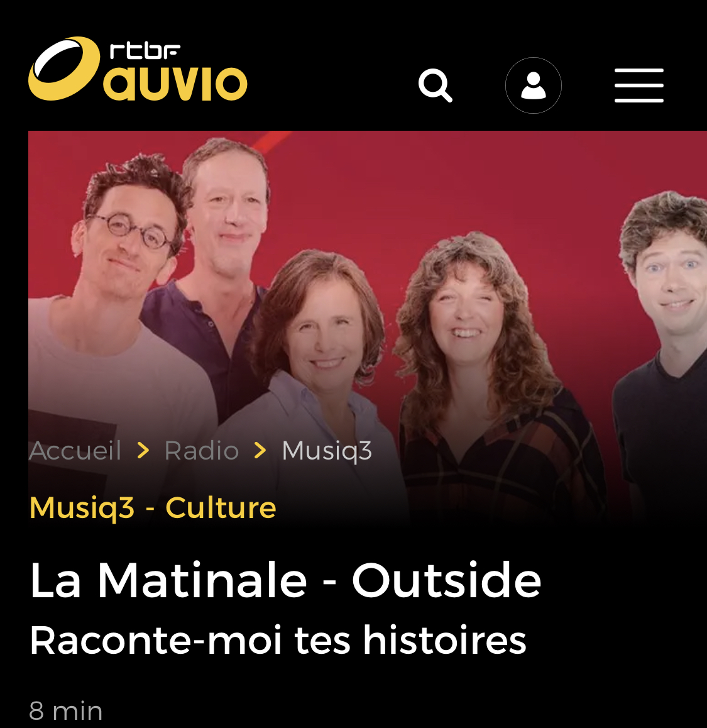Screen dimensions: 707x728
Task: Click the 8 min duration label
Action: (65, 711)
